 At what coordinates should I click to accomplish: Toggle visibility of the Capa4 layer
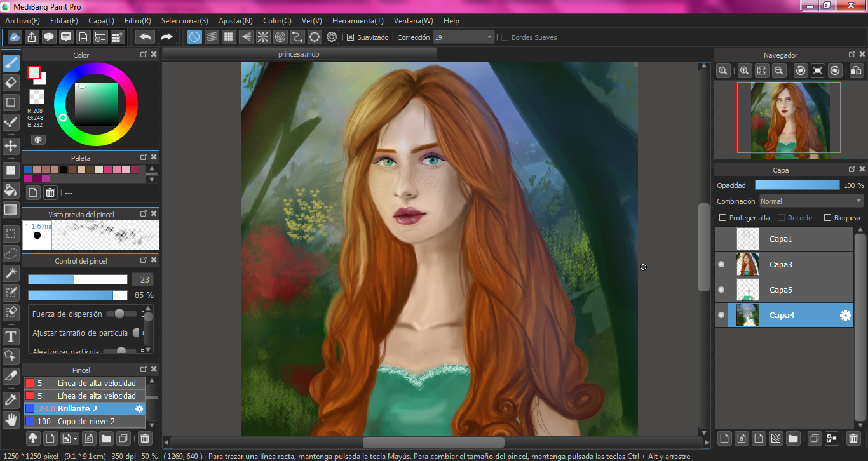click(x=721, y=316)
